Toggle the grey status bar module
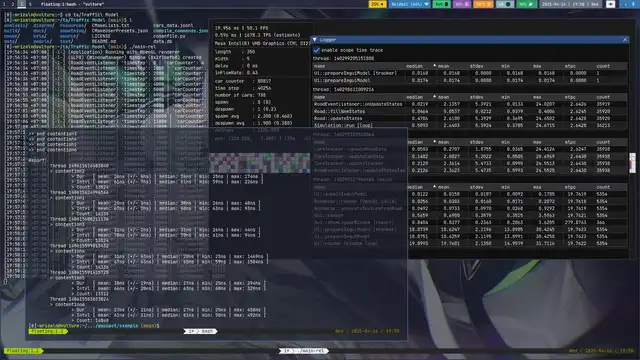 coord(505,4)
